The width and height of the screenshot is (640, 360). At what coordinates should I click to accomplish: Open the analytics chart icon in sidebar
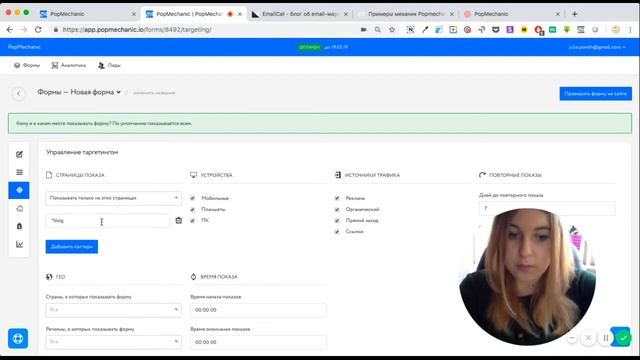[x=19, y=244]
